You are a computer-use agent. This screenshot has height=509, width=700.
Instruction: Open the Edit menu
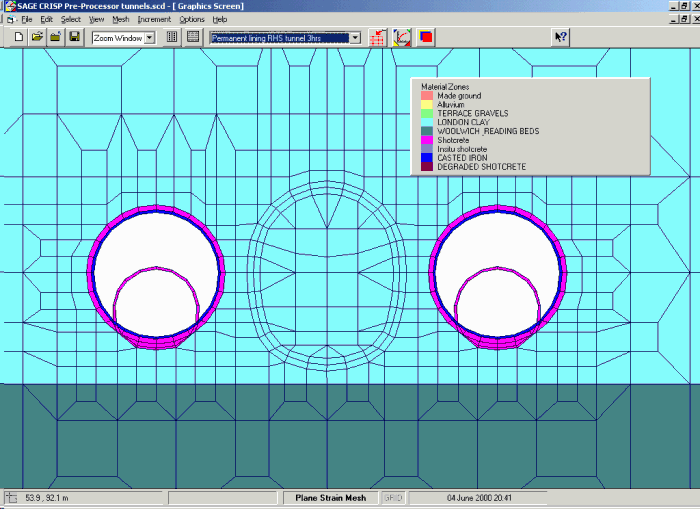pyautogui.click(x=46, y=20)
